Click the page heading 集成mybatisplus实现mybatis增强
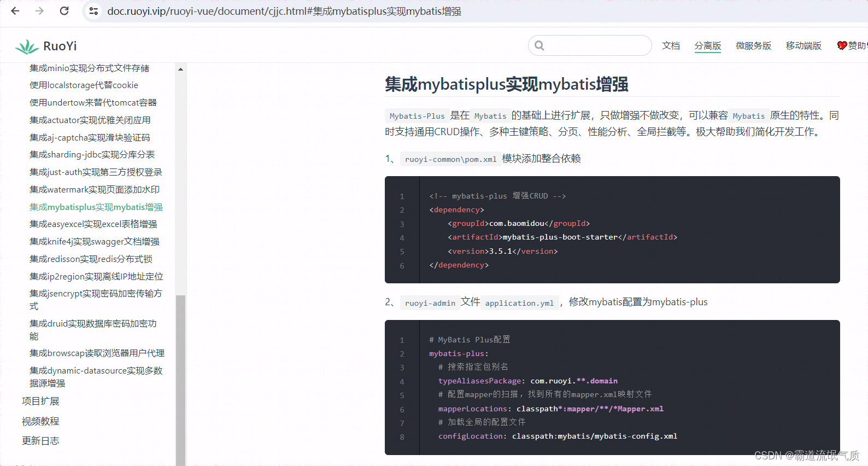Screen dimensions: 868x466 point(506,84)
